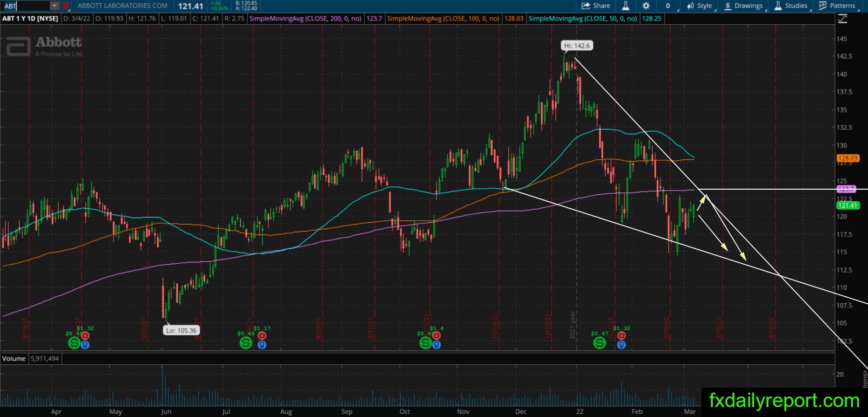This screenshot has height=417, width=868.
Task: Click the chart scale toggle icon below Patterns
Action: 842,19
